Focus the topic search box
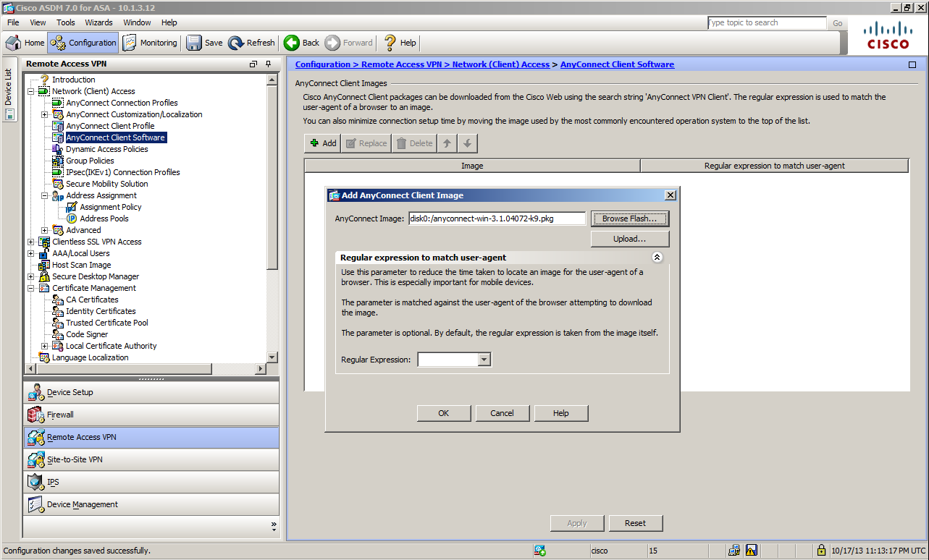 point(767,23)
